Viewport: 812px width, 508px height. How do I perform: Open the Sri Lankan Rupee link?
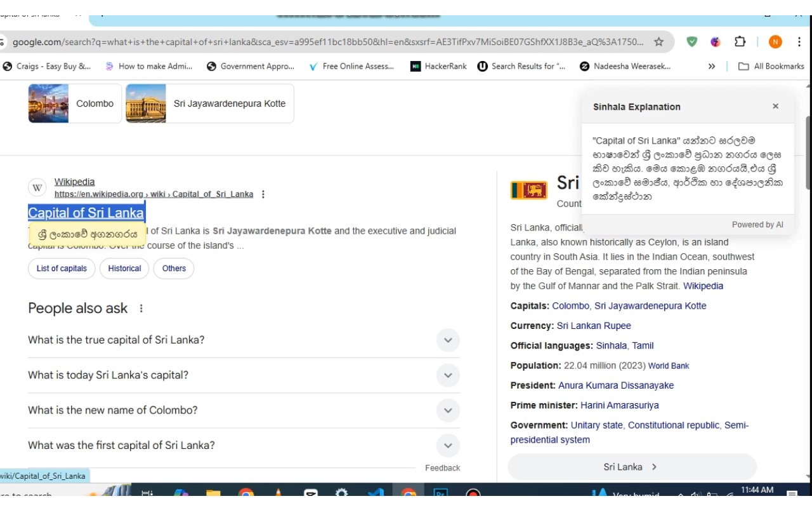594,326
